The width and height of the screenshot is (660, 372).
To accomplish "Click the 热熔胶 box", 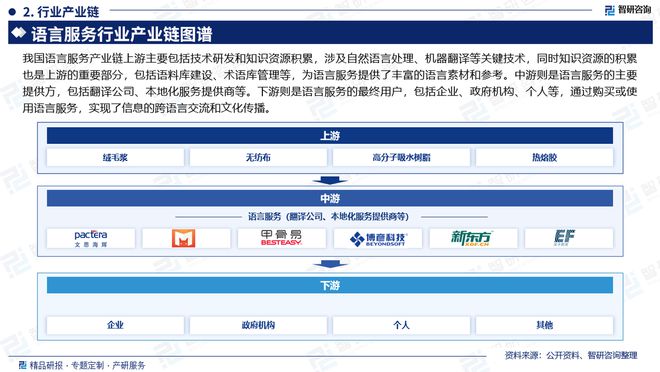I will (544, 158).
